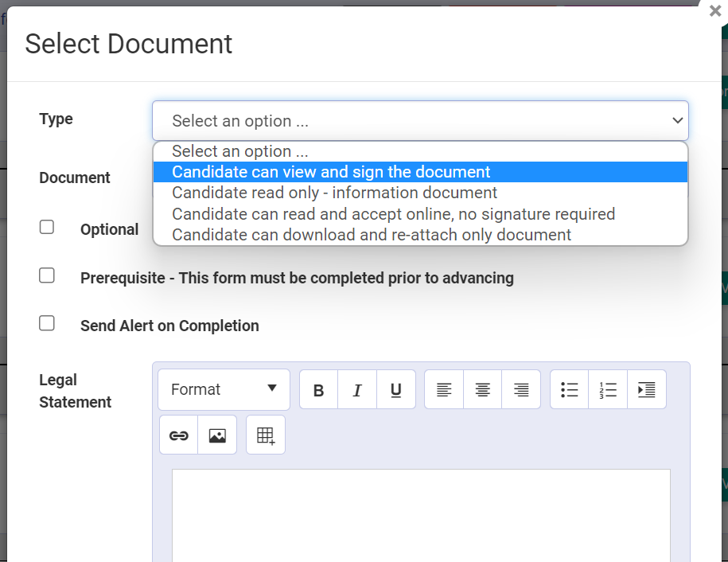The width and height of the screenshot is (728, 562).
Task: Insert a bulleted list
Action: pos(570,390)
